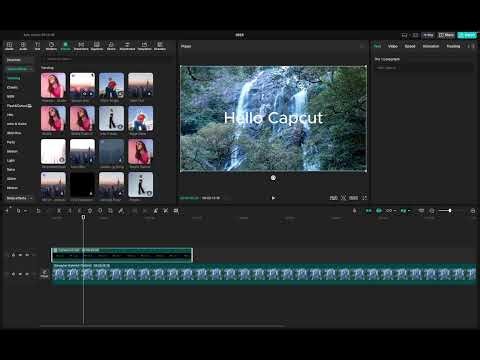480x360 pixels.
Task: Switch to the Speed tab in inspector
Action: [x=410, y=46]
